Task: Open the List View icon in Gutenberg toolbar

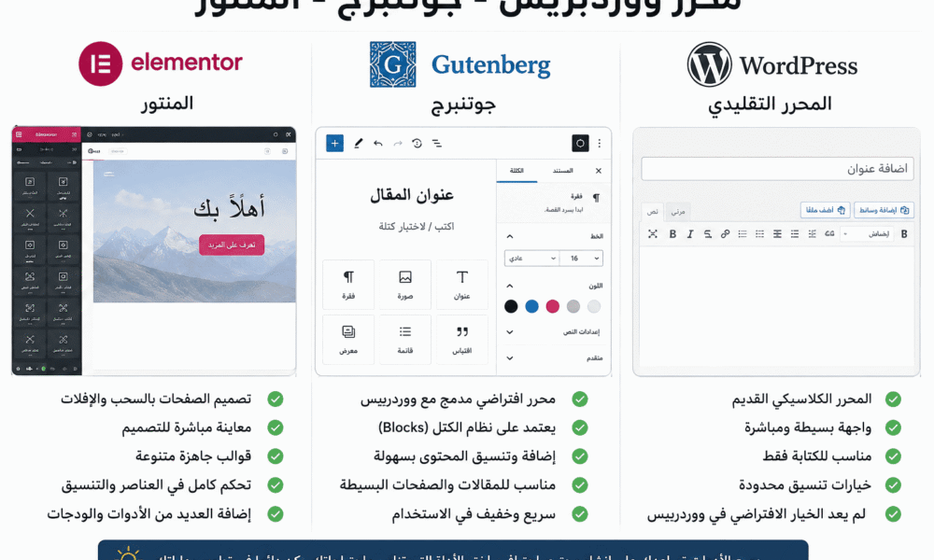Action: pos(436,144)
